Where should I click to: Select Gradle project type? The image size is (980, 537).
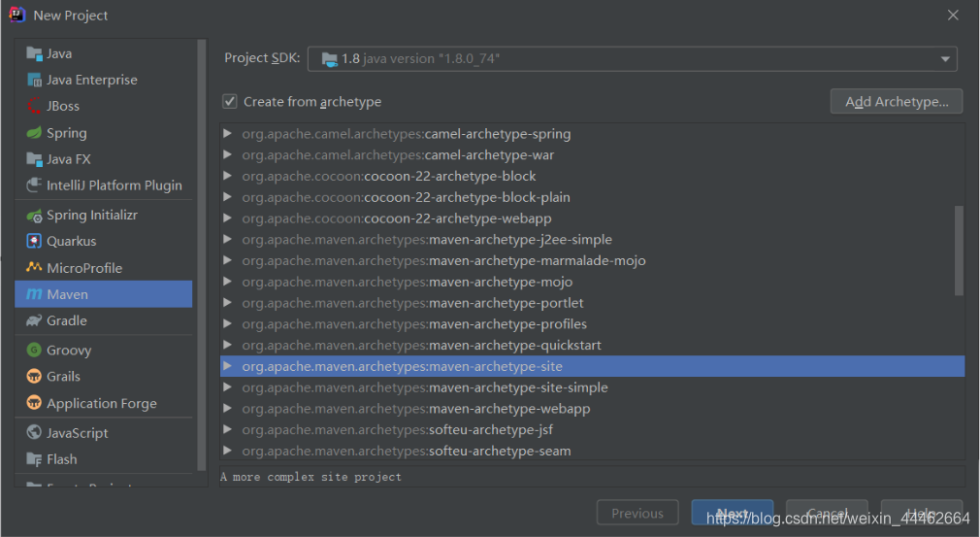(x=104, y=320)
